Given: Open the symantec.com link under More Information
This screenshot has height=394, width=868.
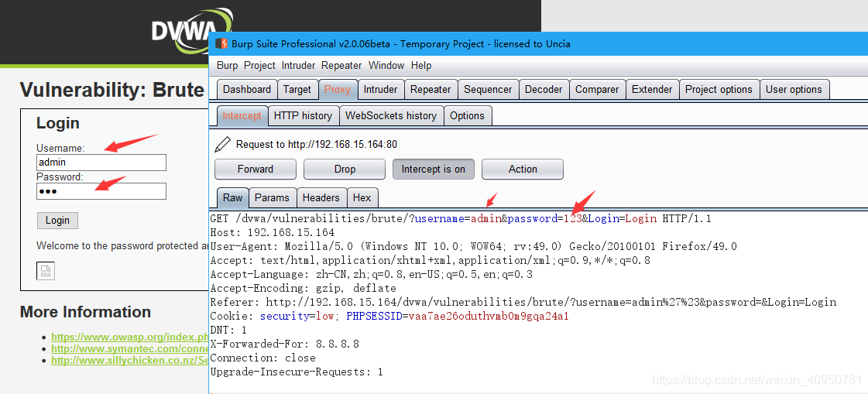Looking at the screenshot, I should (130, 348).
